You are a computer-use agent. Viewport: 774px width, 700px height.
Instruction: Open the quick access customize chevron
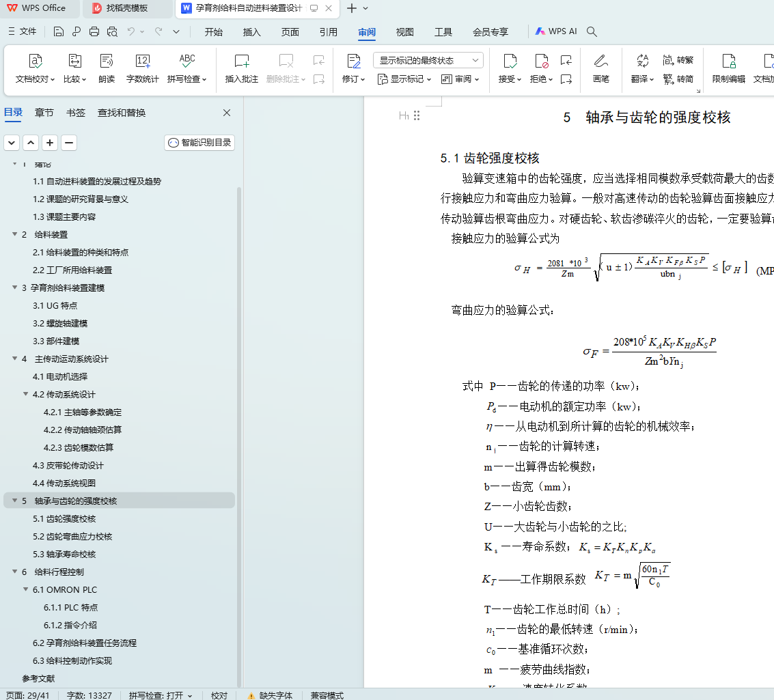(x=176, y=31)
